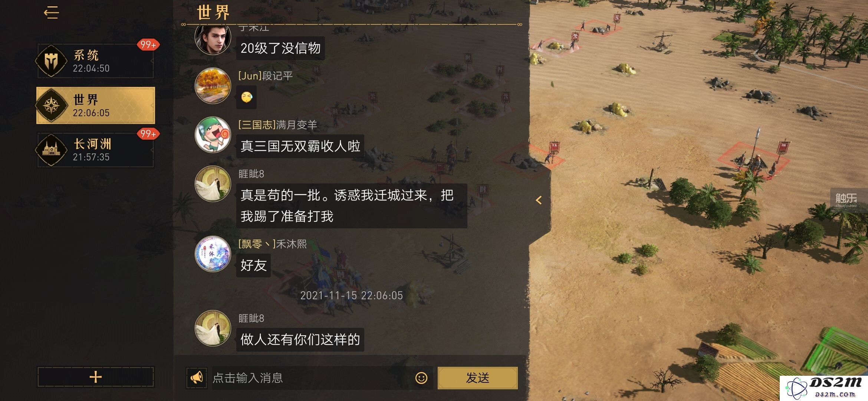868x401 pixels.
Task: Tap the back arrow menu icon
Action: tap(51, 13)
